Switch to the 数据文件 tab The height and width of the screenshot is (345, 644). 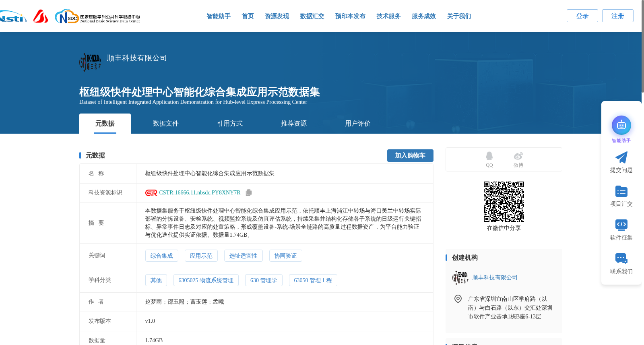(x=166, y=124)
